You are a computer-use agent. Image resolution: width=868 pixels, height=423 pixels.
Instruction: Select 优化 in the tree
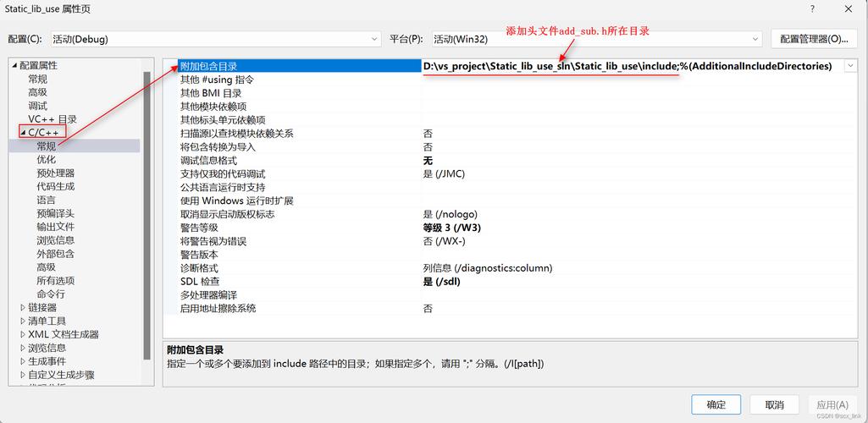(47, 159)
